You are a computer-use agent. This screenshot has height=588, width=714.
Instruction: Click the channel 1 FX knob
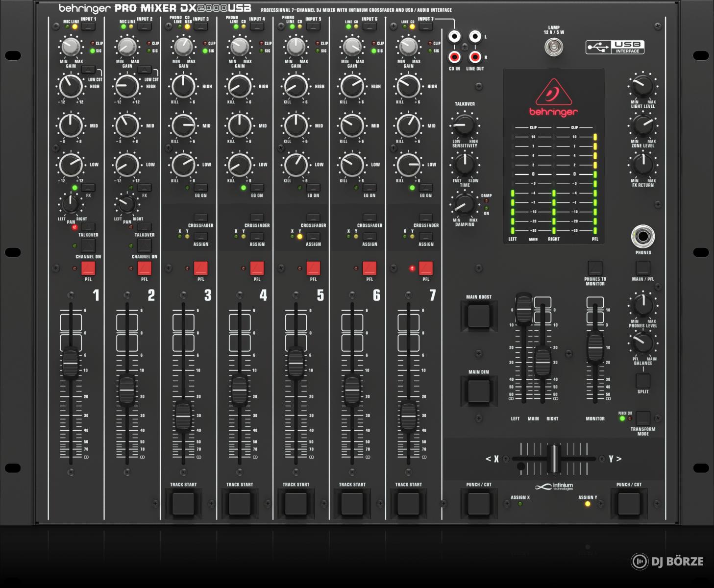[71, 204]
